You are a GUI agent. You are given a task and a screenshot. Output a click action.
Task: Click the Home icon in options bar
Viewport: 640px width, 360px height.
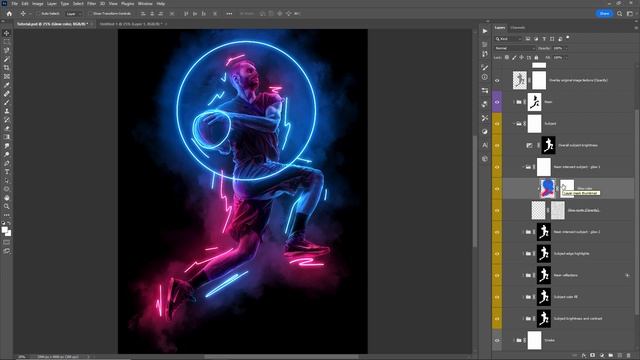[9, 13]
